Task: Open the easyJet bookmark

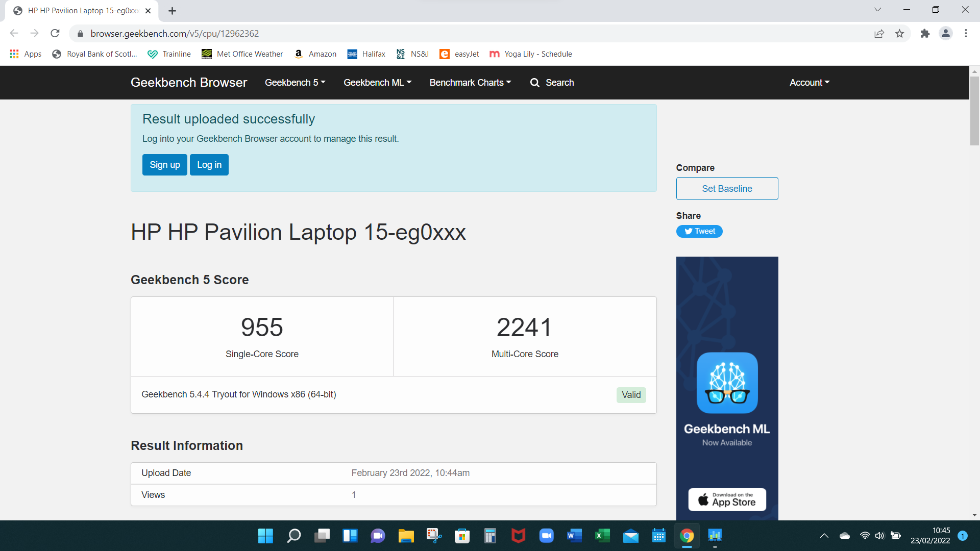Action: (x=459, y=54)
